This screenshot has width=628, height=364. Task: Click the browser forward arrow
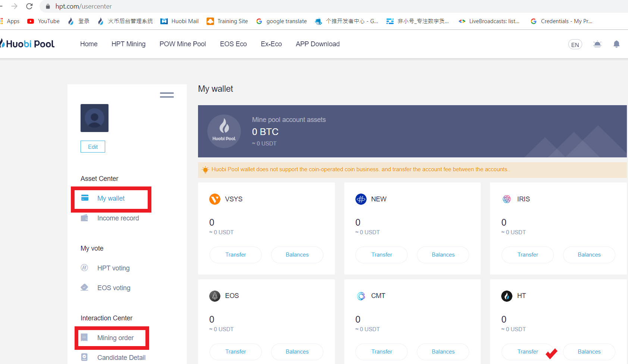coord(14,6)
